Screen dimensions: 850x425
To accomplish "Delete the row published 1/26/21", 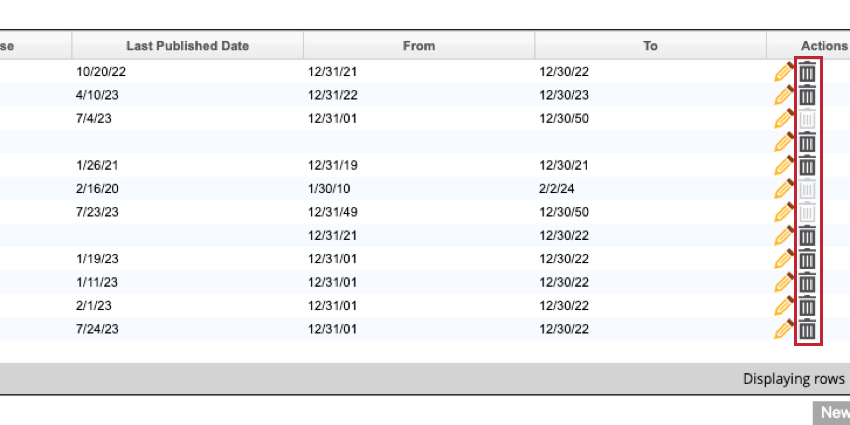I will click(807, 166).
